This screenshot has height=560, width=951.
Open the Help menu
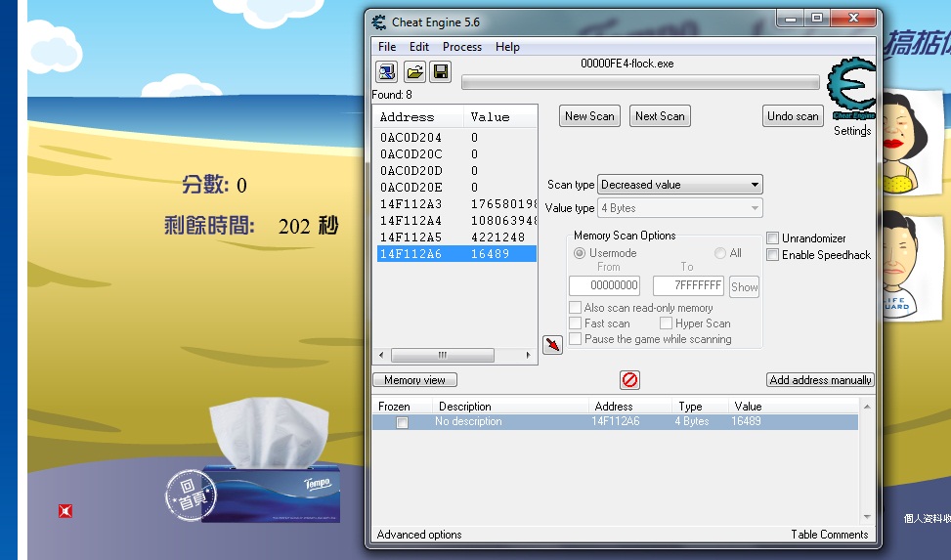(x=507, y=47)
